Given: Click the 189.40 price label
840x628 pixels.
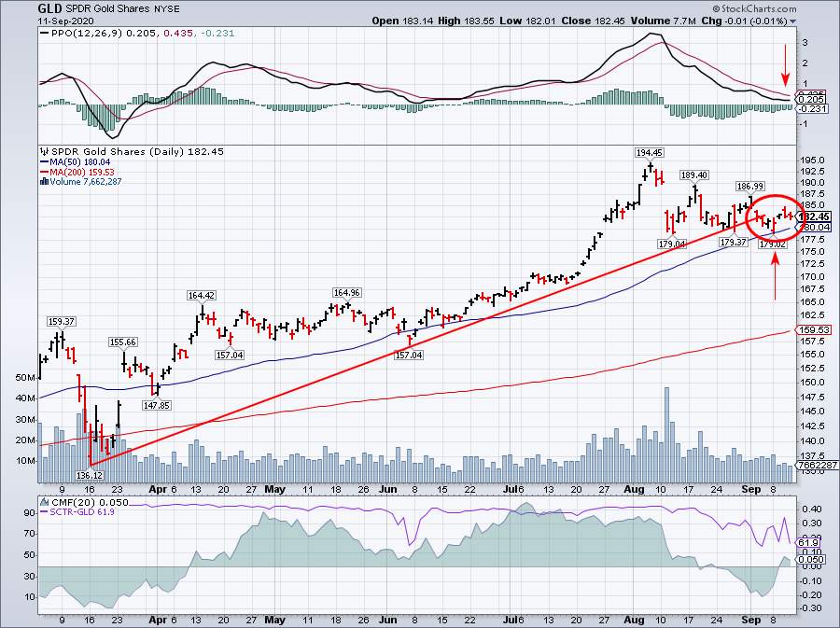Looking at the screenshot, I should point(694,175).
